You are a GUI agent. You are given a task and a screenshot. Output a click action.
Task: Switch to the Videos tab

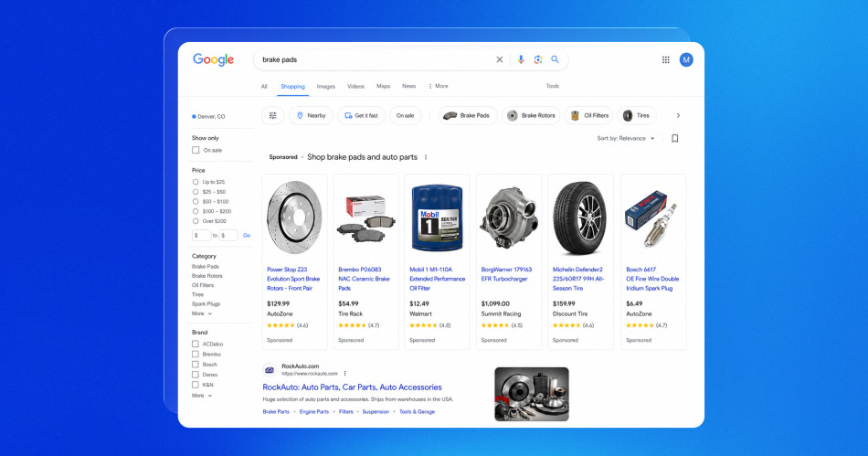[356, 86]
